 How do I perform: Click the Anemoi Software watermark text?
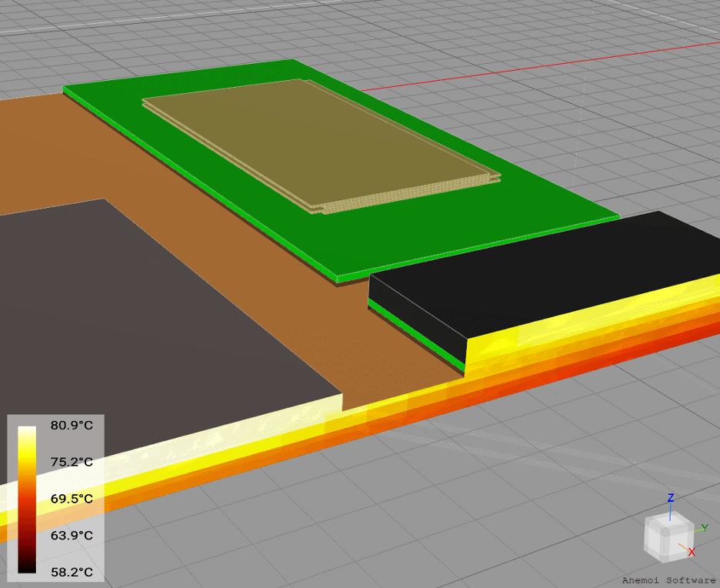coord(668,580)
